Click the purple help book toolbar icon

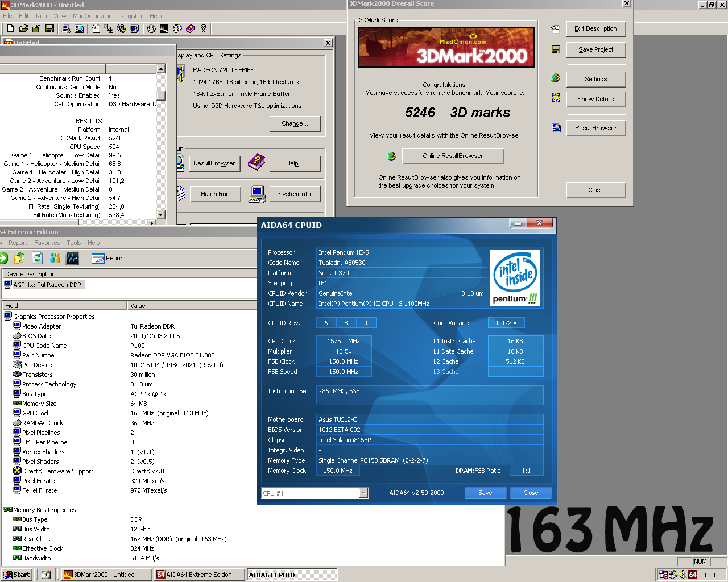tap(190, 28)
